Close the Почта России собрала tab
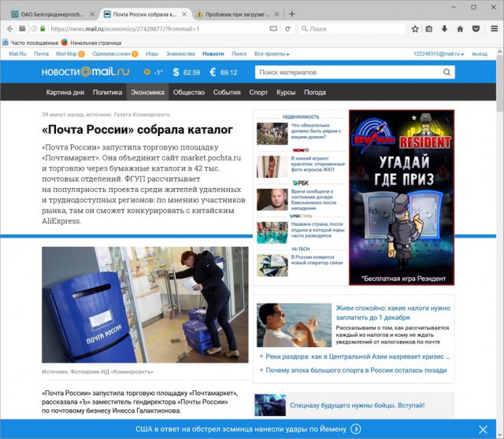The image size is (504, 439). [x=184, y=14]
